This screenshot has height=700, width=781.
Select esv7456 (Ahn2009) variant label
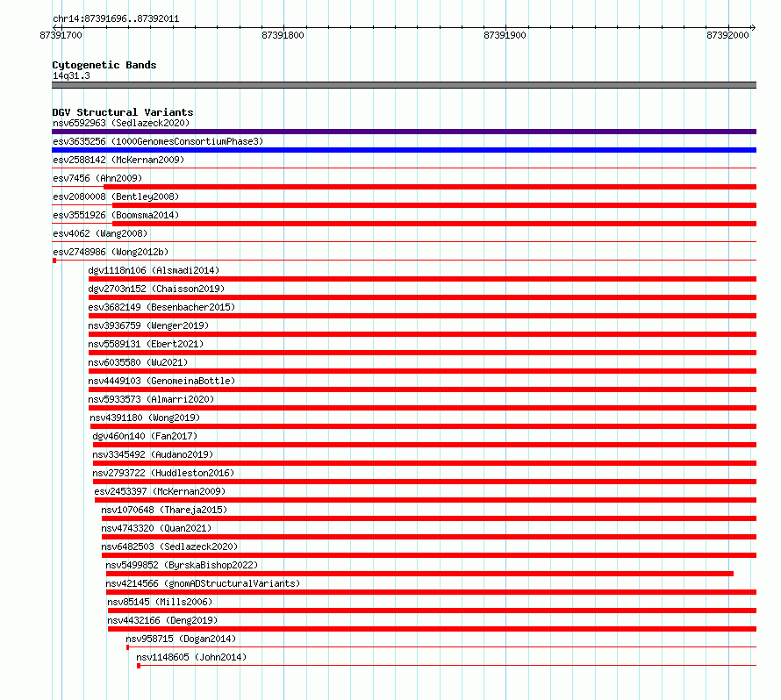tap(97, 178)
